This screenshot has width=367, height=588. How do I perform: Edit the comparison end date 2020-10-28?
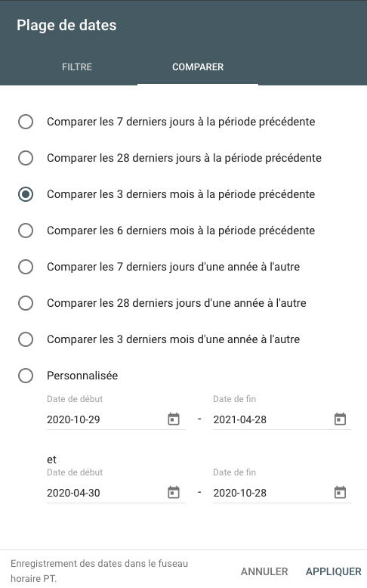point(271,493)
